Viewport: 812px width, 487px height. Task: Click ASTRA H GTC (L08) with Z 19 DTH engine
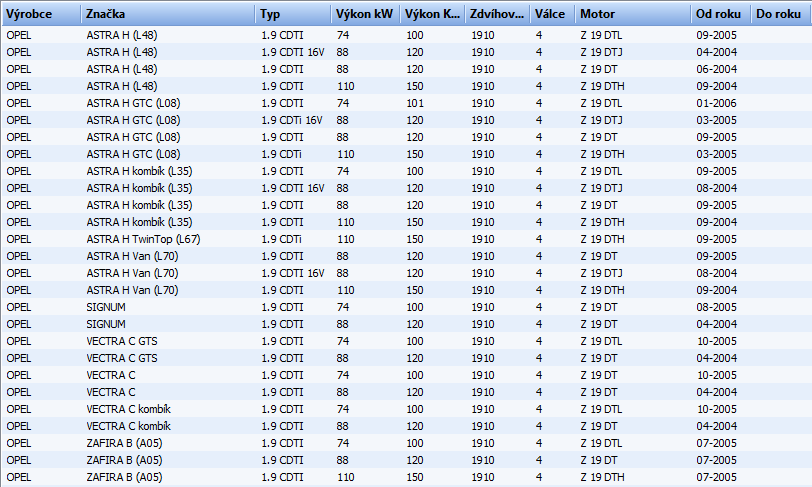click(x=406, y=154)
